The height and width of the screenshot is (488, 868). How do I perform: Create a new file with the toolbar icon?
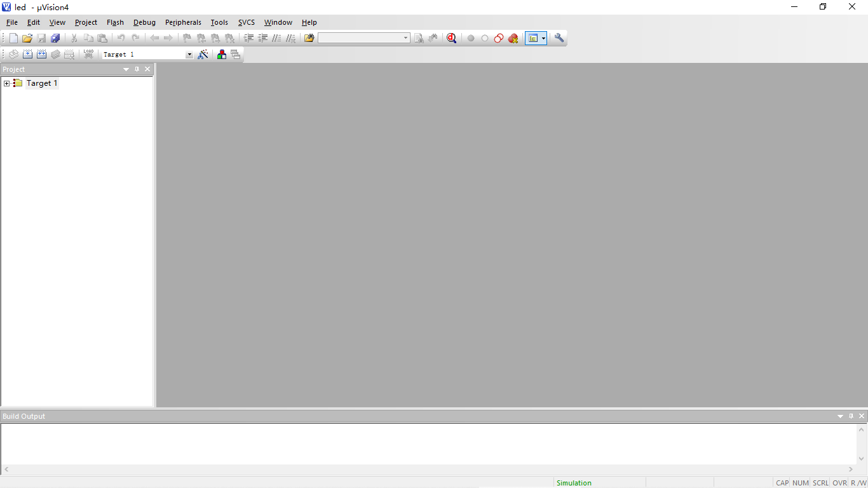(13, 38)
